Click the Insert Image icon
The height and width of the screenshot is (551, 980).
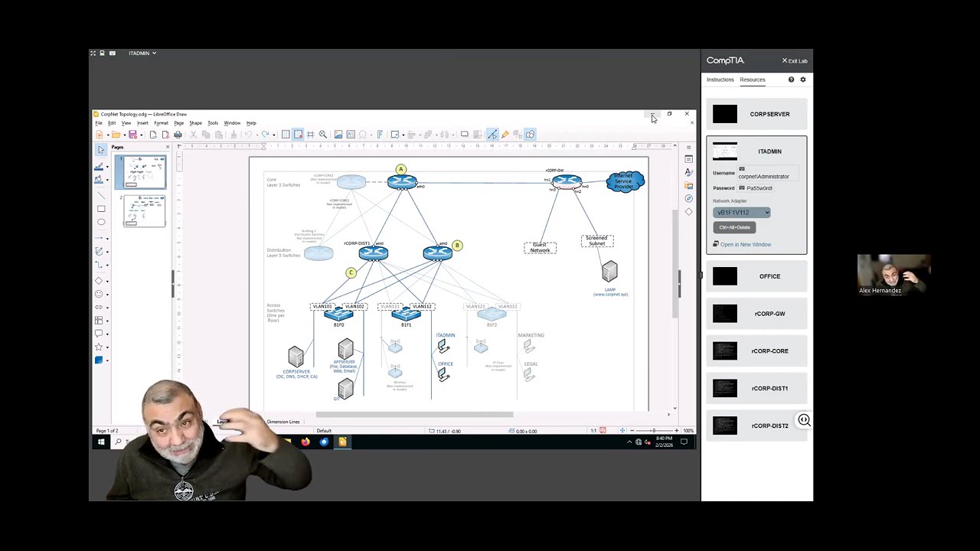click(338, 135)
